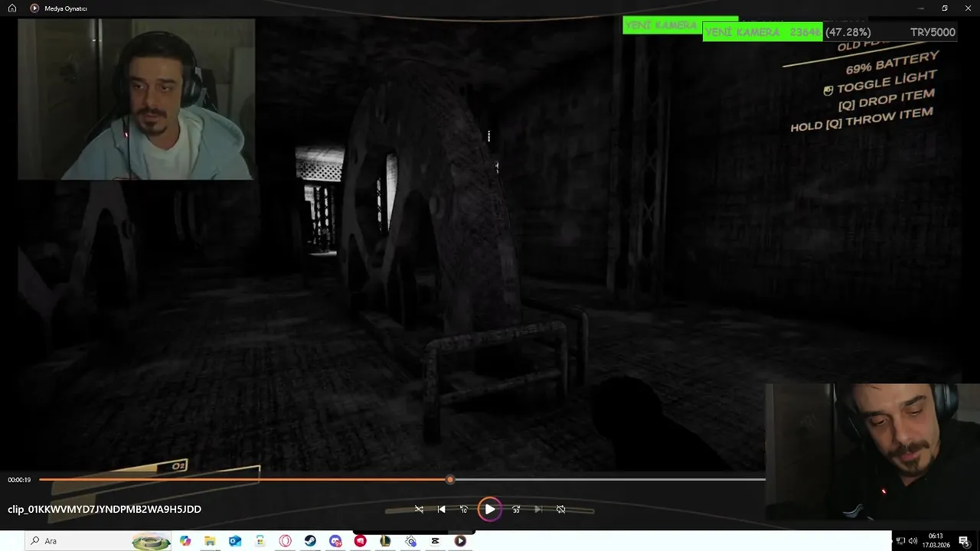This screenshot has width=980, height=551.
Task: Open File Explorer from the taskbar
Action: coord(210,541)
